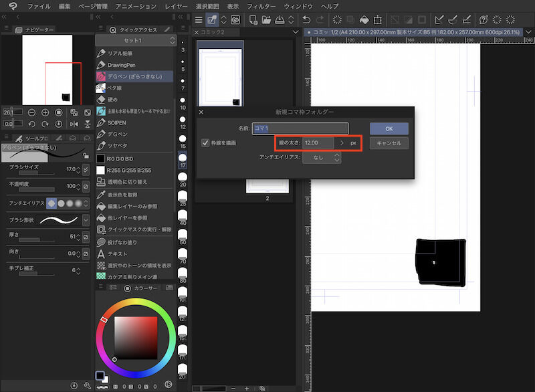This screenshot has width=535, height=392.
Task: Select the テキスト tool in Quick Access
Action: [134, 254]
